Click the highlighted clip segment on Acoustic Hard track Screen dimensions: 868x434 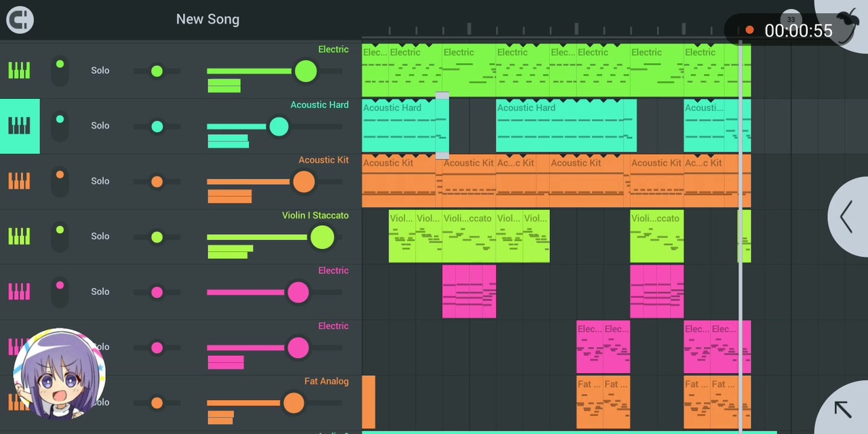(442, 126)
